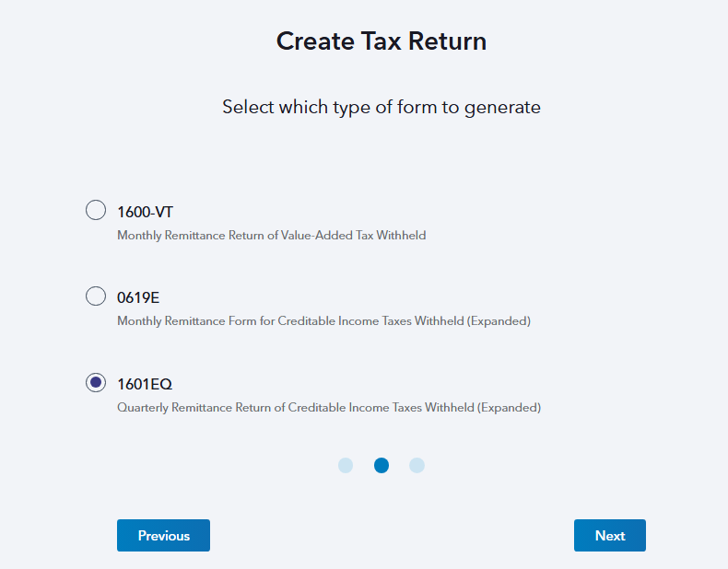Click the active middle pagination dot

[382, 466]
